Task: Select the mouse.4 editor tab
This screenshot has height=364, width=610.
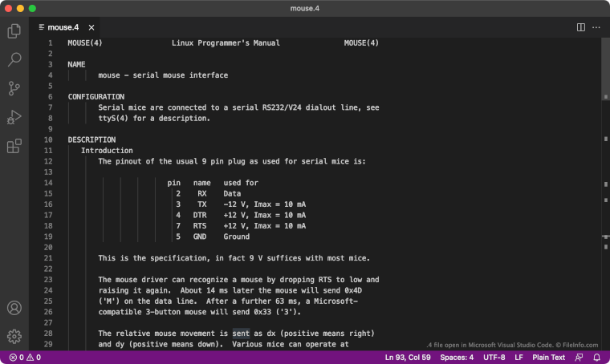Action: (x=60, y=27)
